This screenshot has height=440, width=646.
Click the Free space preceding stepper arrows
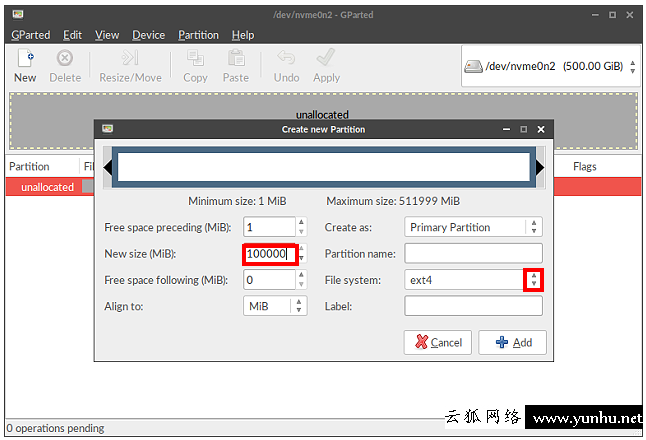pos(302,227)
